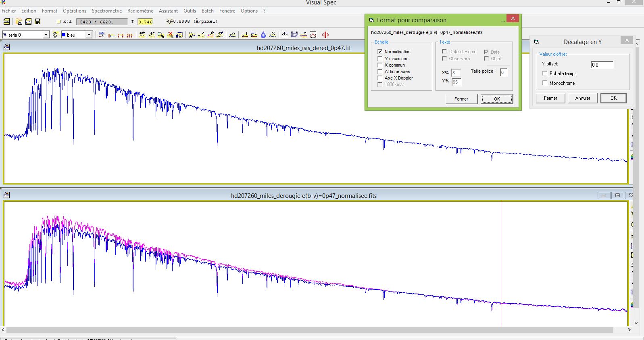Check the Monochrome option
The height and width of the screenshot is (340, 644).
[x=545, y=83]
